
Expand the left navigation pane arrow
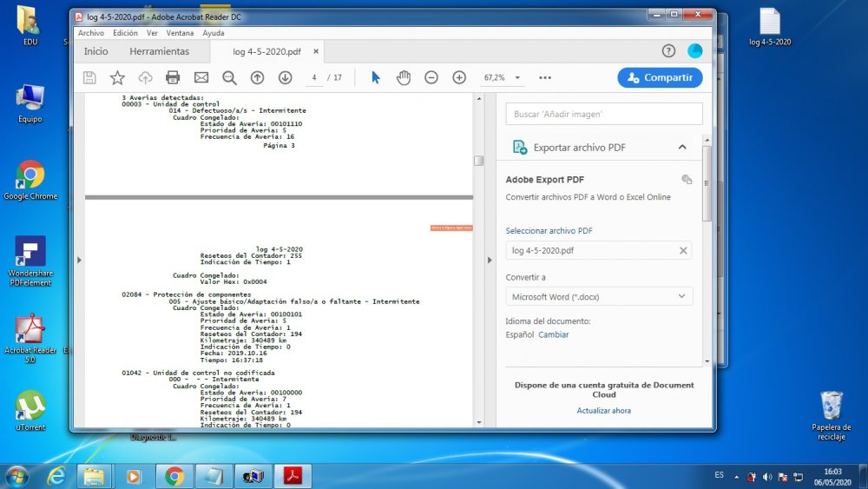click(79, 260)
